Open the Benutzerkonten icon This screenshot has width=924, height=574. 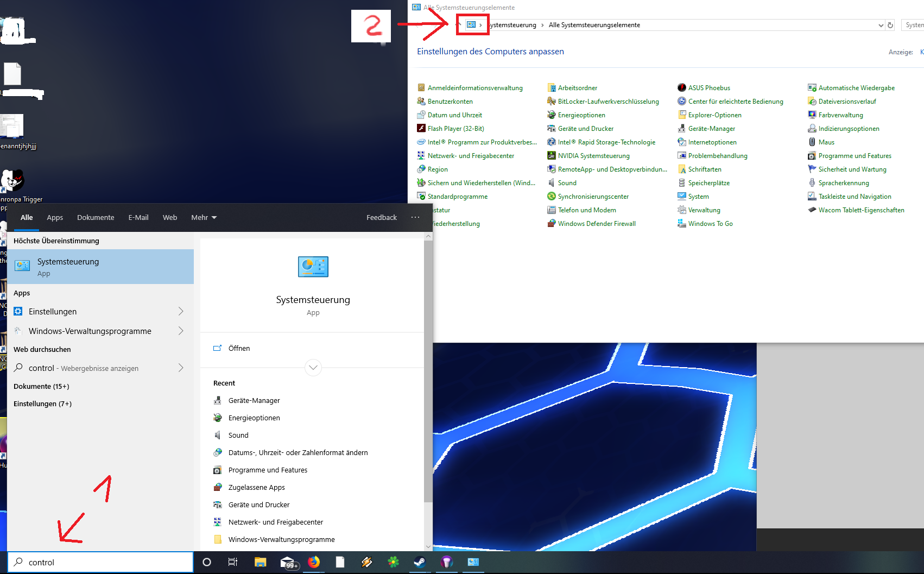[421, 102]
